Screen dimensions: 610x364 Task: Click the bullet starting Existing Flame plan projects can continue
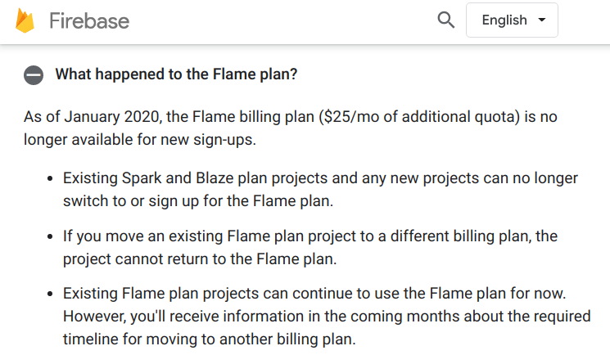[x=327, y=317]
